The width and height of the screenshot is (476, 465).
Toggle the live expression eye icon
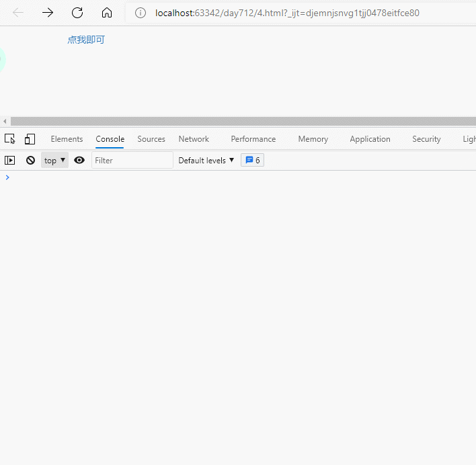[79, 160]
